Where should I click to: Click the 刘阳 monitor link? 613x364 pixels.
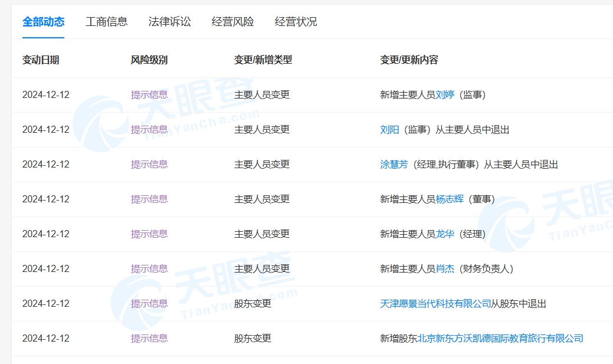pyautogui.click(x=388, y=129)
